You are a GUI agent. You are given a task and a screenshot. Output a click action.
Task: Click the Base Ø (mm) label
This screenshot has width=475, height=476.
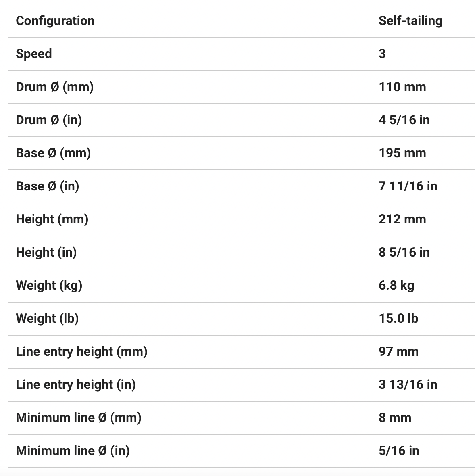(x=53, y=153)
